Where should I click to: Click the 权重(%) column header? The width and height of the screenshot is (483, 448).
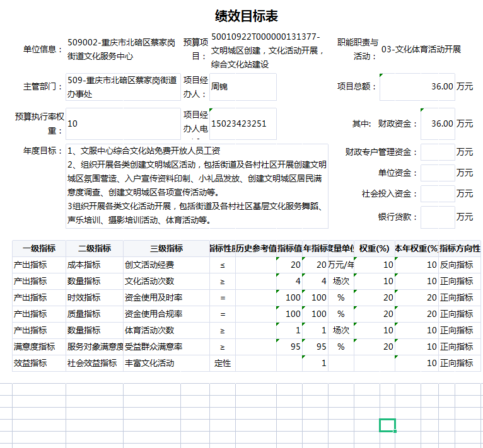tap(375, 248)
